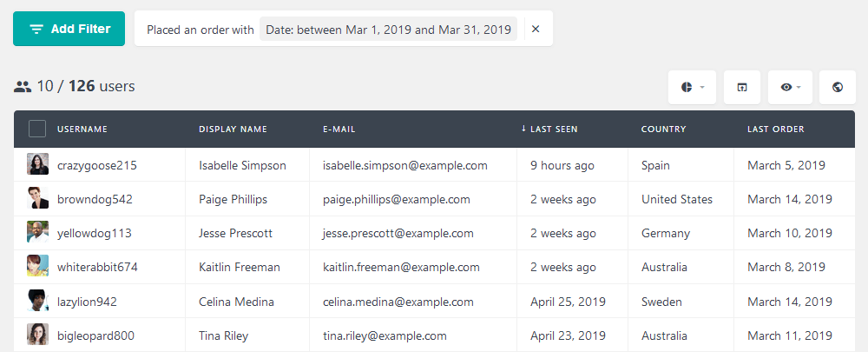This screenshot has width=868, height=352.
Task: Remove the order date filter
Action: click(536, 30)
